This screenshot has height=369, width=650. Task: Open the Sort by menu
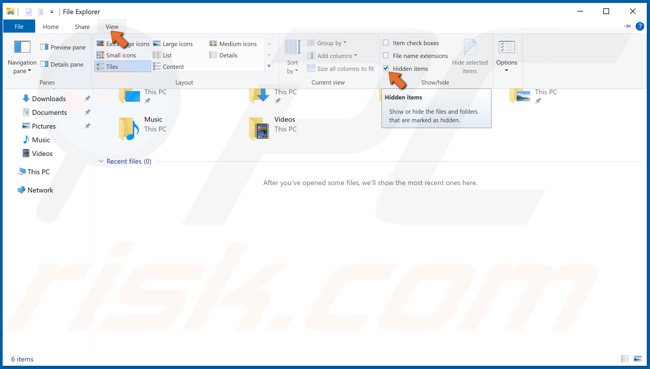point(292,57)
